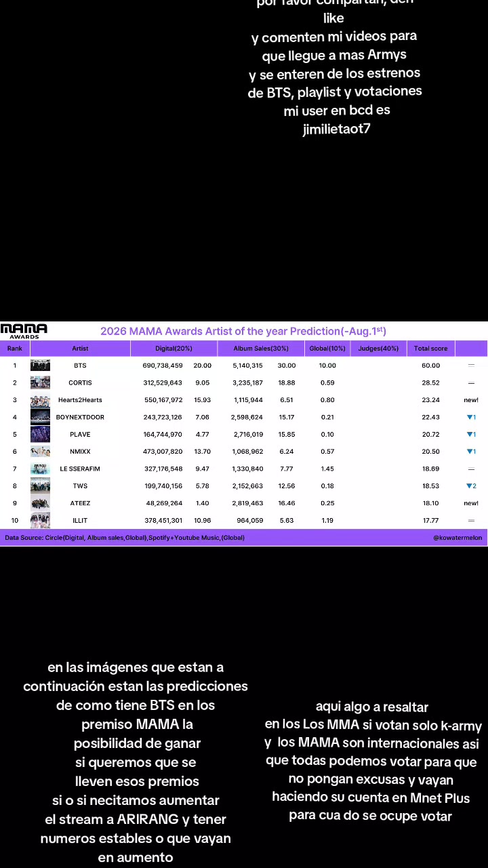Click the MAMA Awards logo

(24, 331)
